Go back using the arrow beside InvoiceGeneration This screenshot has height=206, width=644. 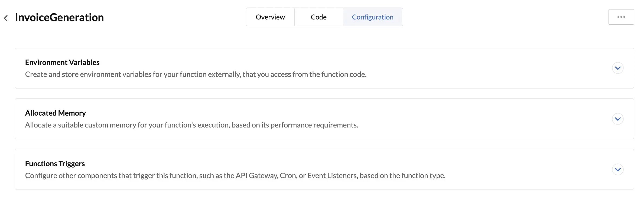click(x=6, y=18)
